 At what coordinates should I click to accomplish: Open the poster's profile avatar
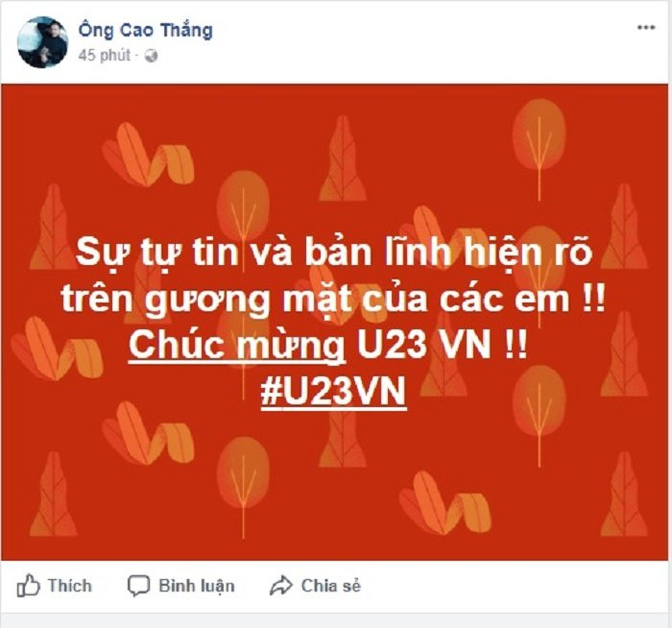click(x=42, y=42)
